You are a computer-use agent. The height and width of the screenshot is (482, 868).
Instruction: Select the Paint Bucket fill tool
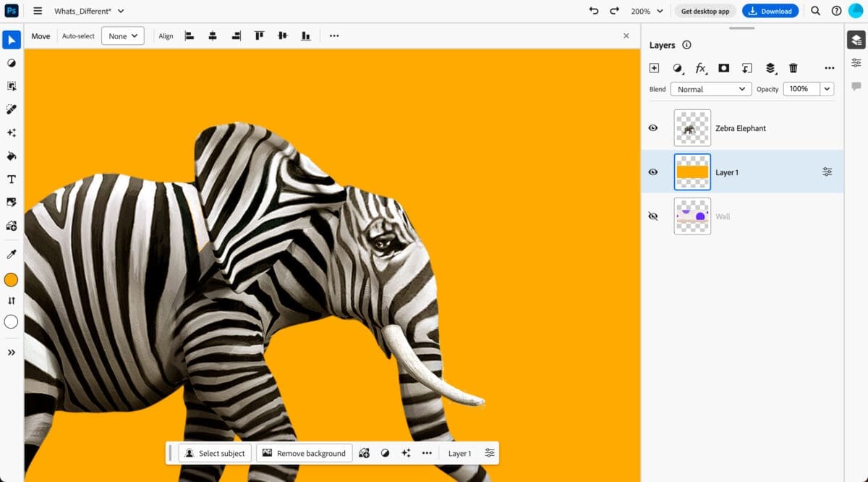tap(12, 156)
